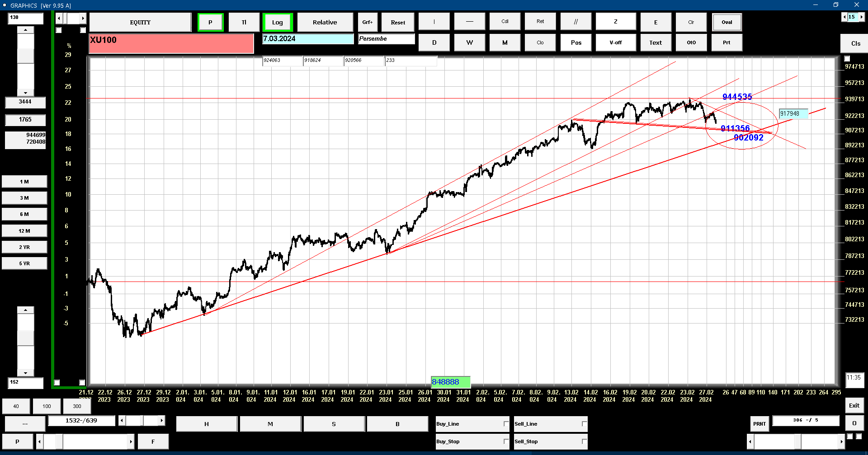This screenshot has height=455, width=868.
Task: Switch to the weekly W timeframe
Action: (470, 42)
